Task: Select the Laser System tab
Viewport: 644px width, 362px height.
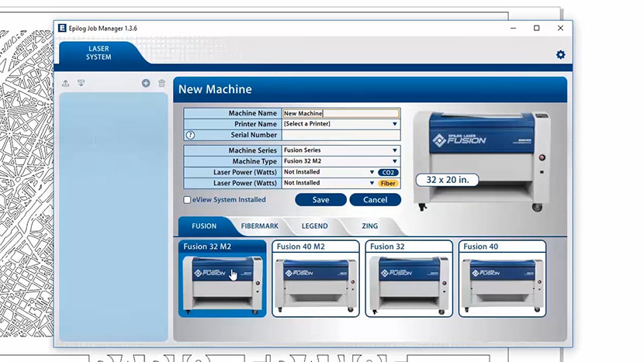Action: pos(99,53)
